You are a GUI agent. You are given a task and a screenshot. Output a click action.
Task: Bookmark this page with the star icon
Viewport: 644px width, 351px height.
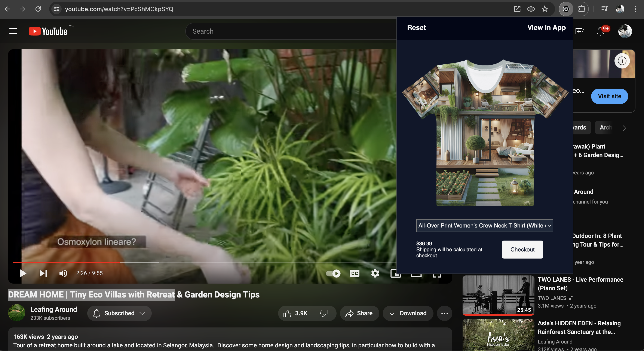pyautogui.click(x=545, y=9)
